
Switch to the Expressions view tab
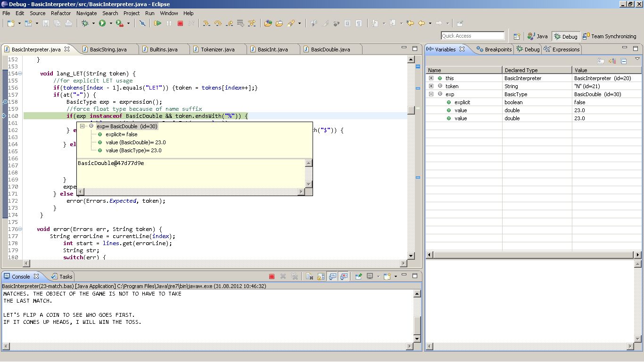pos(562,49)
